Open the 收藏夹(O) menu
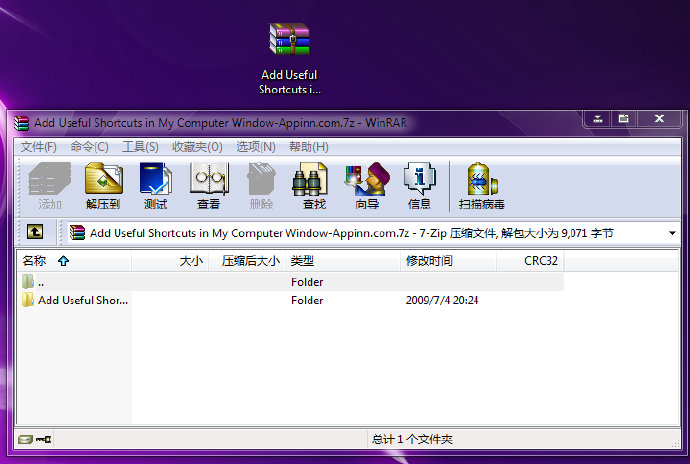 point(197,147)
